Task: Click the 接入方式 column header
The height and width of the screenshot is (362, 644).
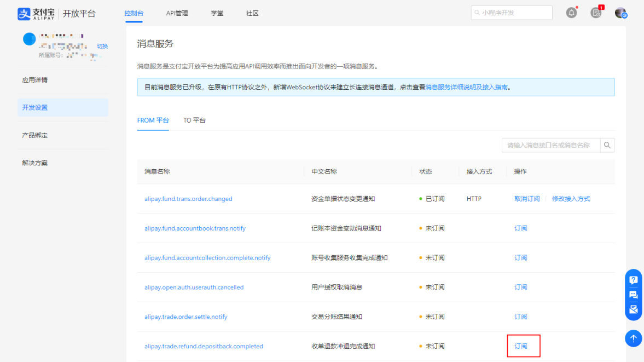Action: point(479,172)
